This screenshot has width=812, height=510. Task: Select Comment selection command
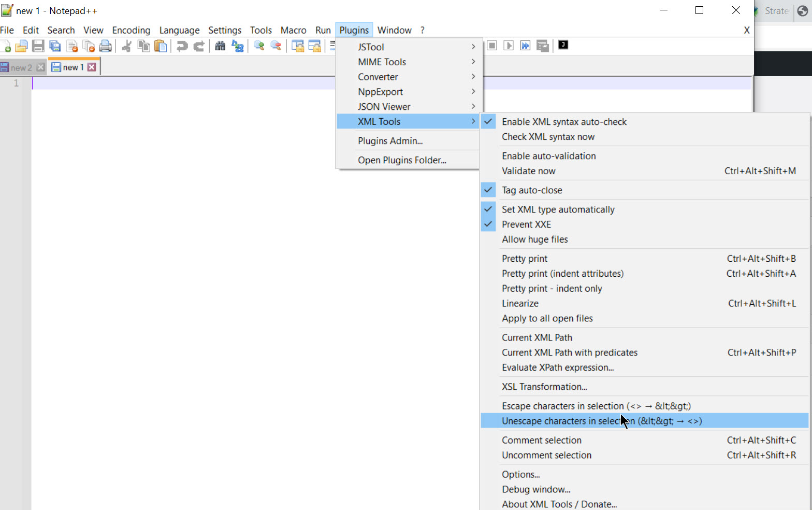(645, 441)
